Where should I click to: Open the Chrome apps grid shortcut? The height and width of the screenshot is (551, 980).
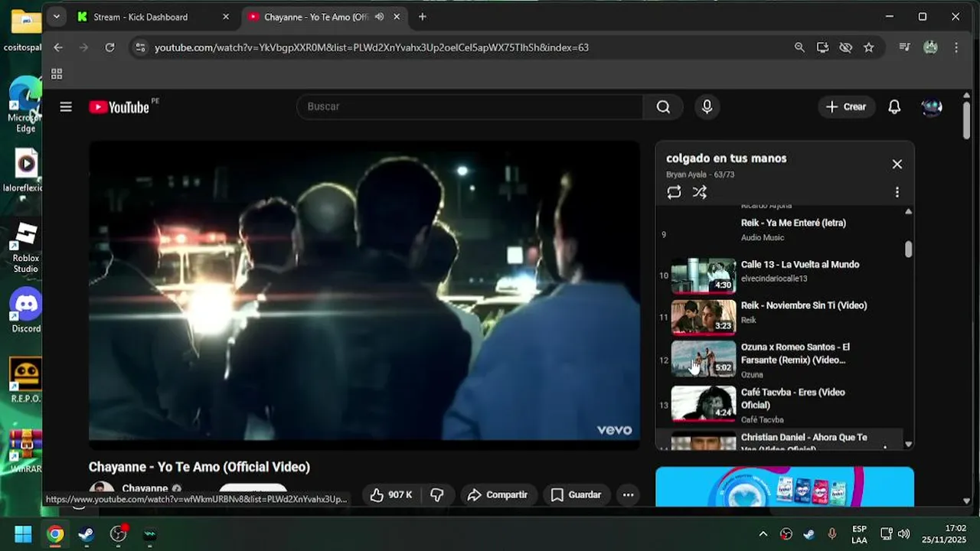[x=57, y=74]
